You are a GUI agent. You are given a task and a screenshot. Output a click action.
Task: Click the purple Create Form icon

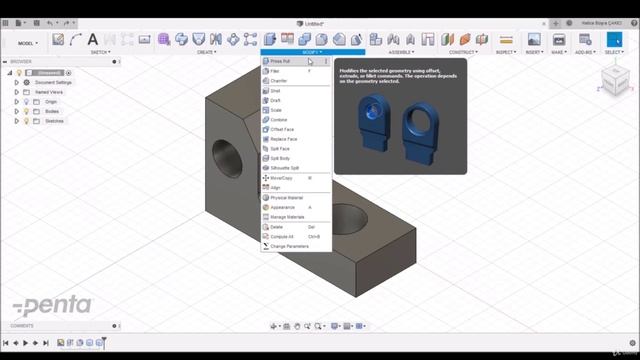164,39
